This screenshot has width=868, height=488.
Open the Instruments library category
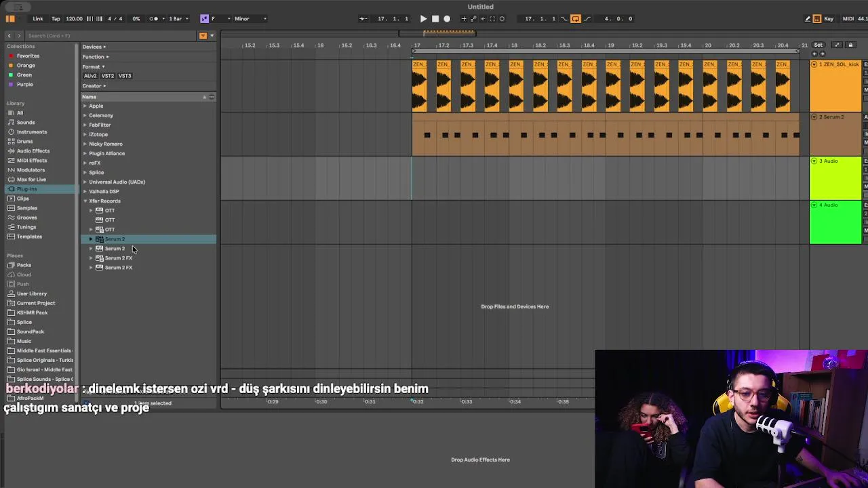tap(32, 131)
